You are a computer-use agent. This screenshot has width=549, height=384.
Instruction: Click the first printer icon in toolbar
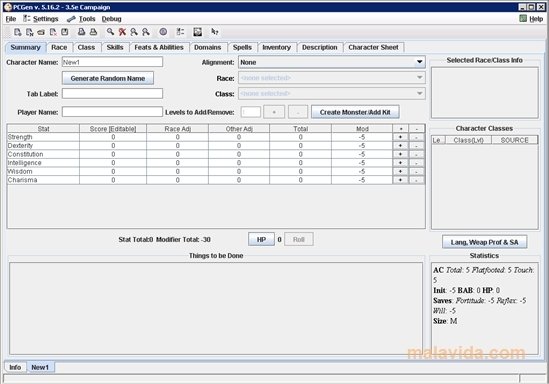pos(81,32)
